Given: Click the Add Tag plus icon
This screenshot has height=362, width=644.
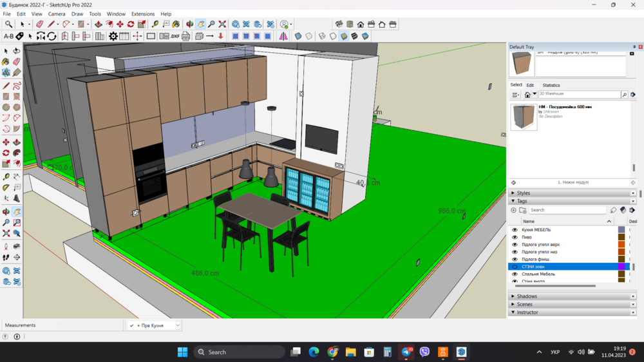Looking at the screenshot, I should point(513,210).
